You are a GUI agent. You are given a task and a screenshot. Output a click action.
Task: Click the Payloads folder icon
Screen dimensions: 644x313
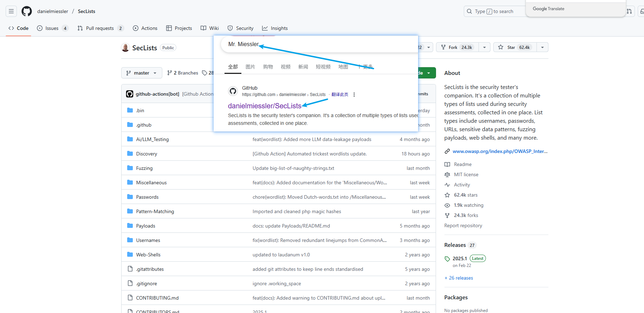(x=130, y=225)
